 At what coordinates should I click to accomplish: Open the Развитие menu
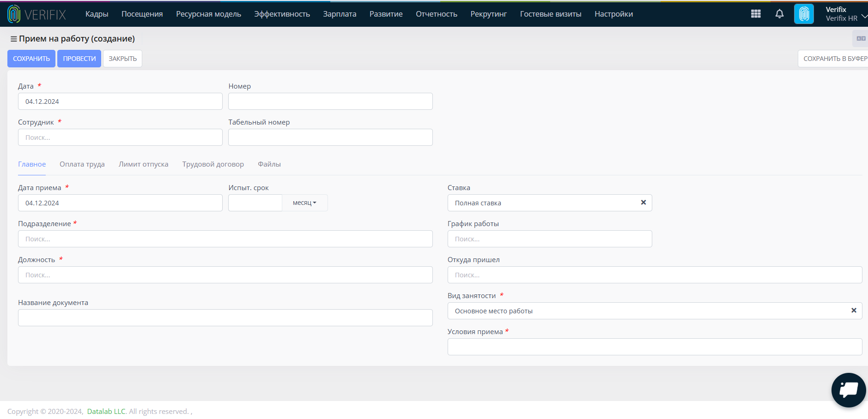(386, 14)
